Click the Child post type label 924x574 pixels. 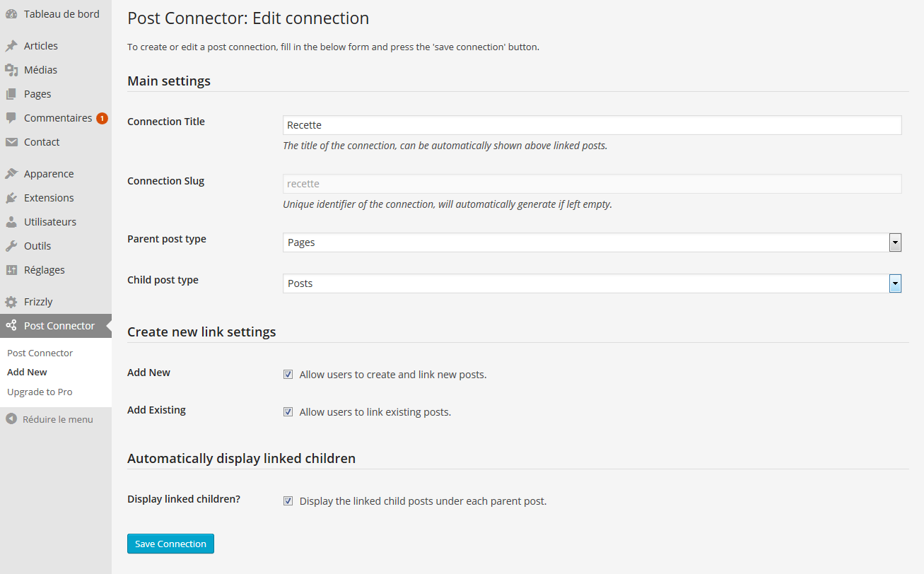pos(163,280)
